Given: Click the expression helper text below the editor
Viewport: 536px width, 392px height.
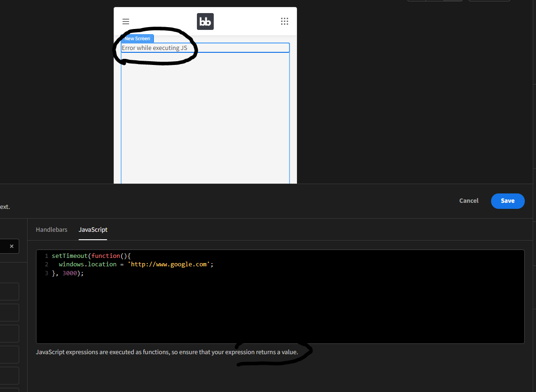Looking at the screenshot, I should tap(167, 352).
